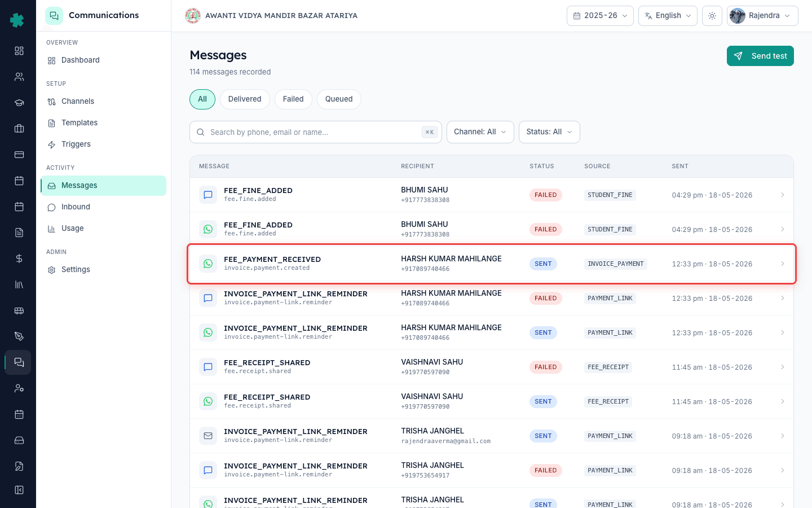Viewport: 812px width, 508px height.
Task: Click the email envelope icon on TRISHA JANGHEL row
Action: pyautogui.click(x=208, y=436)
